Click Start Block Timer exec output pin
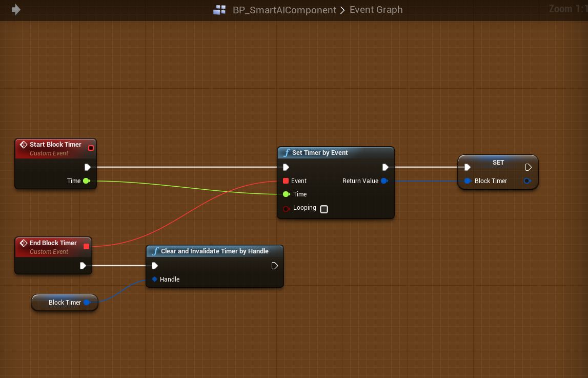588x378 pixels. point(87,167)
